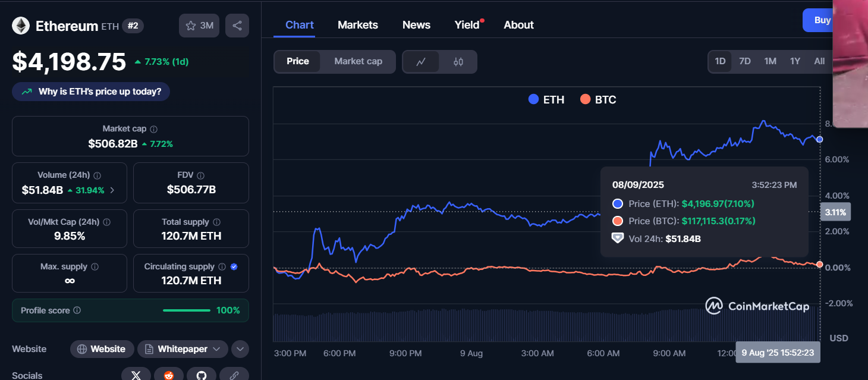Click info icon next to FDV

200,175
